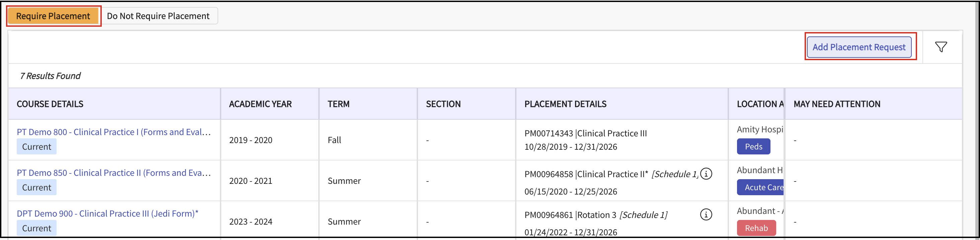Click Current badge under DPT Demo 900
Screen dimensions: 980x240
click(36, 228)
